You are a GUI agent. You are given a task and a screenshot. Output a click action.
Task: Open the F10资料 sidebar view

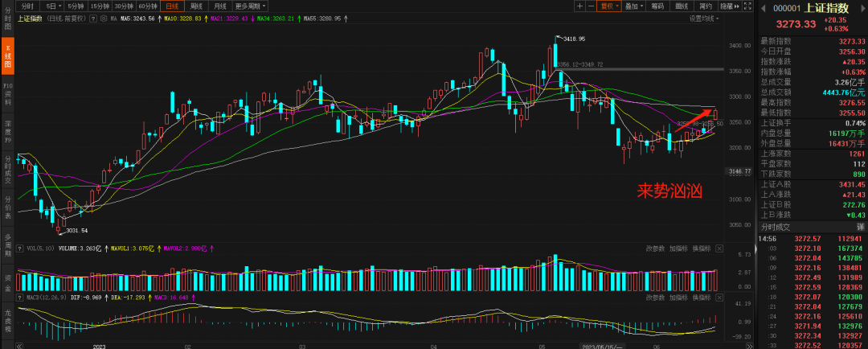point(7,94)
